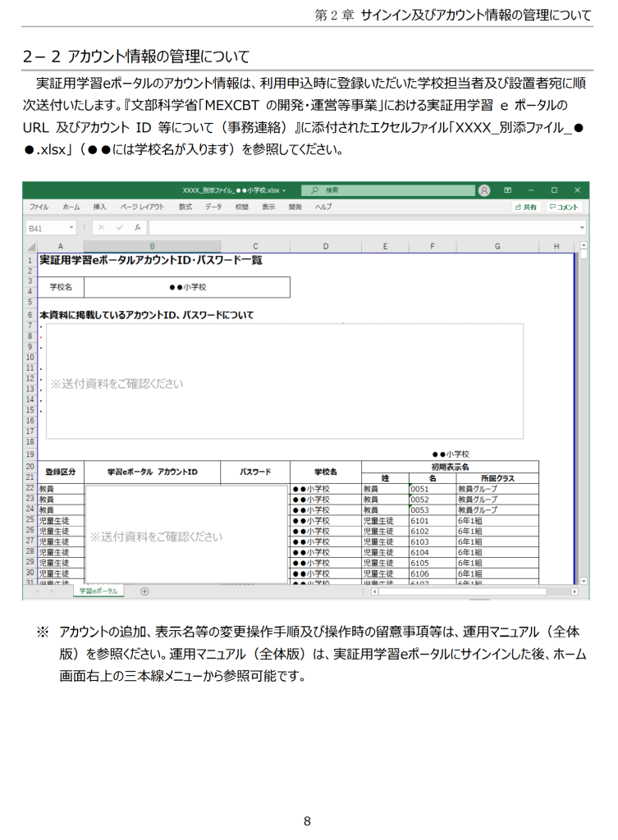
Task: Expand the Name Box dropdown arrow
Action: click(x=71, y=228)
